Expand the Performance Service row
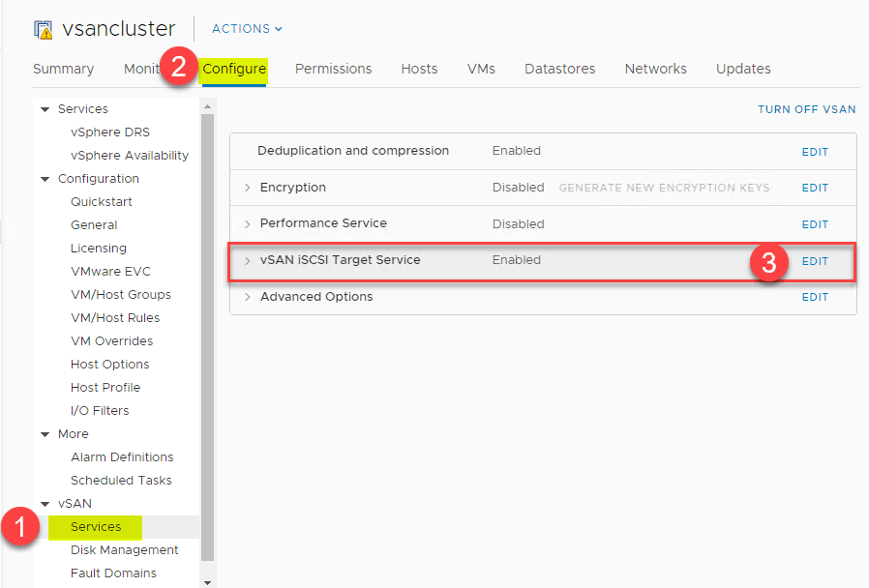This screenshot has height=588, width=869. (248, 223)
